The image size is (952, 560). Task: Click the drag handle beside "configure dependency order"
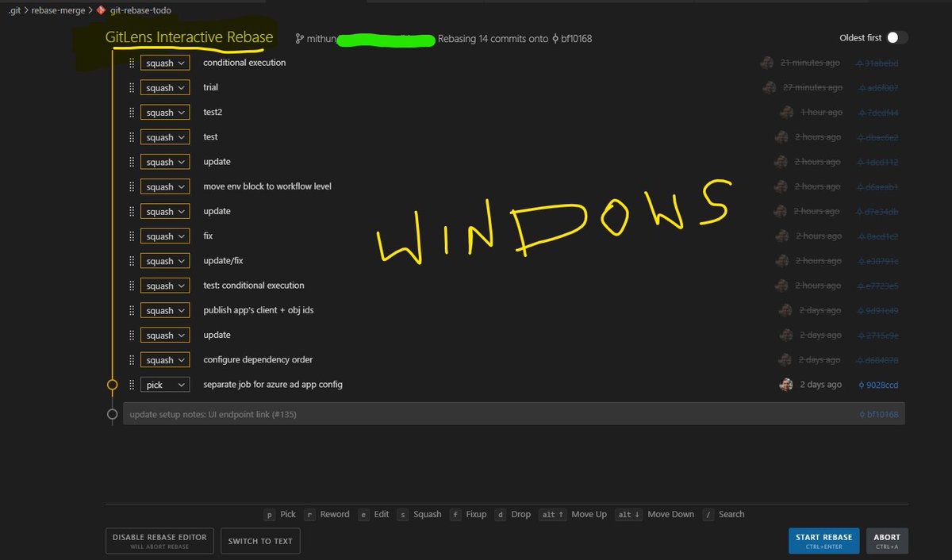click(x=130, y=359)
